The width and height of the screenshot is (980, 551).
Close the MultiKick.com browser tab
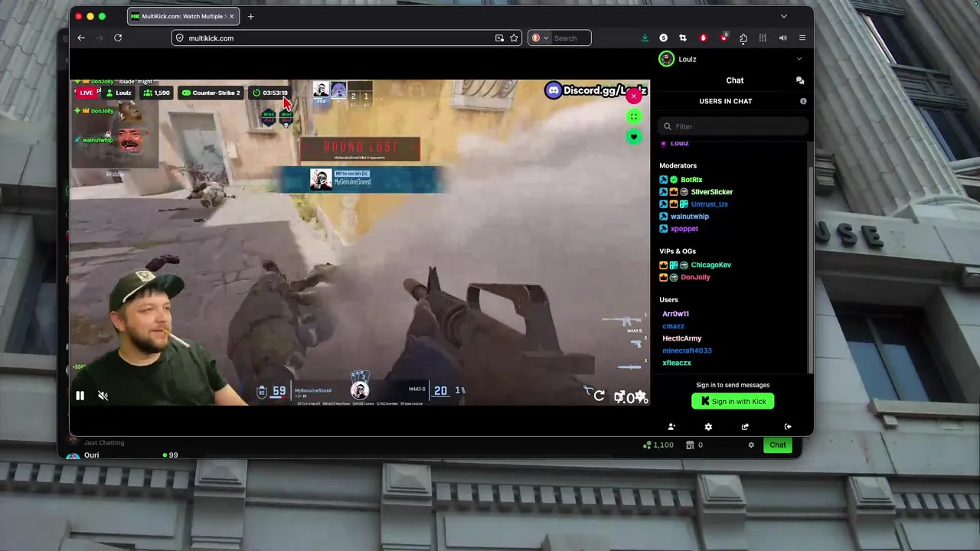point(231,16)
